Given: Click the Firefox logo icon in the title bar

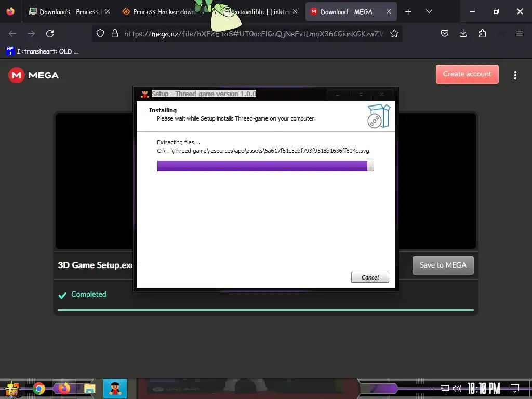Looking at the screenshot, I should pyautogui.click(x=10, y=11).
